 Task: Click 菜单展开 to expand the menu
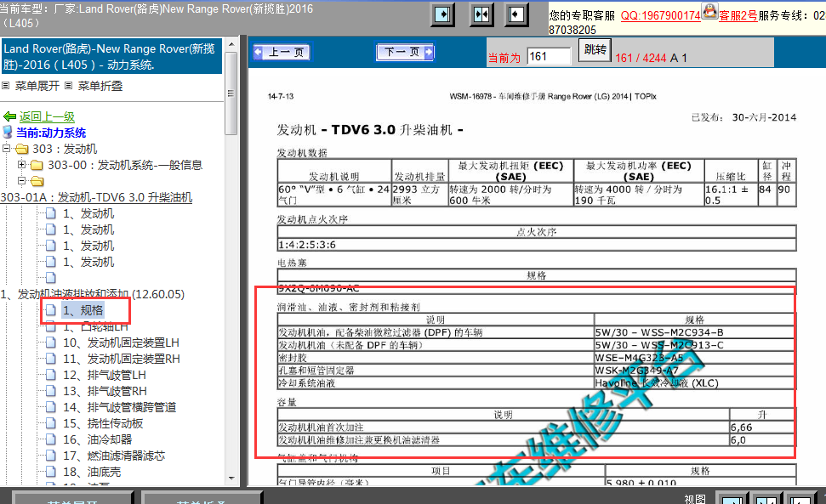tap(37, 86)
